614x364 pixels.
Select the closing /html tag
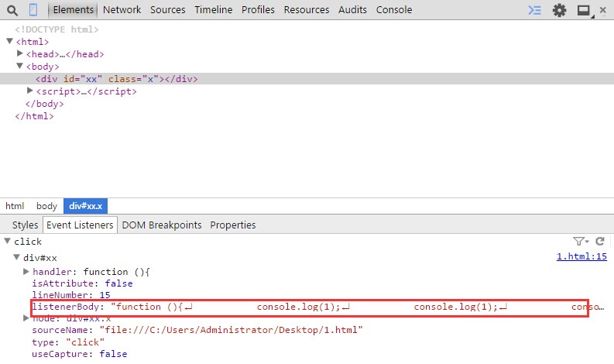click(34, 116)
